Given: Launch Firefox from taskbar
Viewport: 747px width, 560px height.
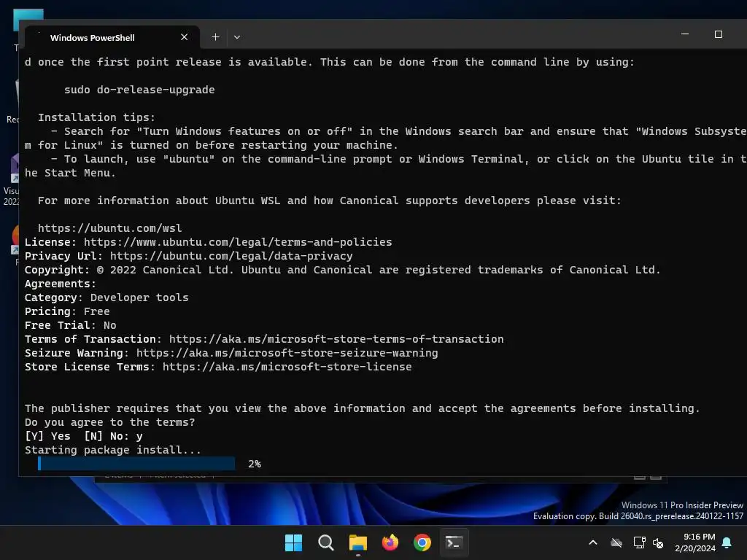Looking at the screenshot, I should coord(390,542).
